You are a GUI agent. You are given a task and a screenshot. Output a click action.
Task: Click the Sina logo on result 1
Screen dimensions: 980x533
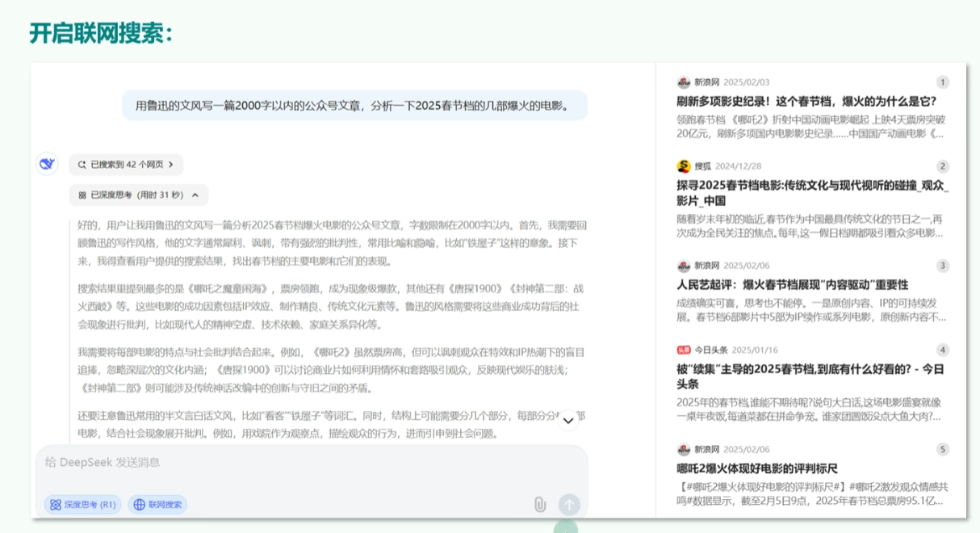[684, 82]
